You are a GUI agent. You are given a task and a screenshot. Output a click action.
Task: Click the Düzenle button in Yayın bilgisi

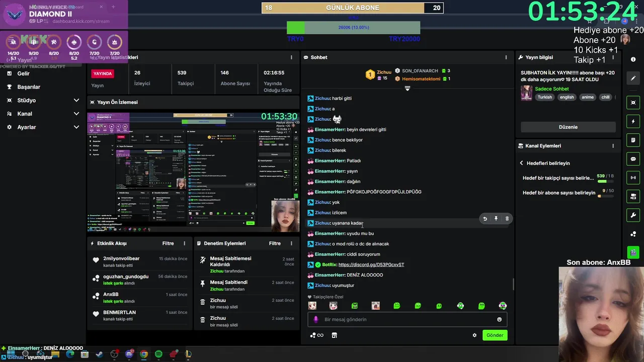click(x=568, y=127)
